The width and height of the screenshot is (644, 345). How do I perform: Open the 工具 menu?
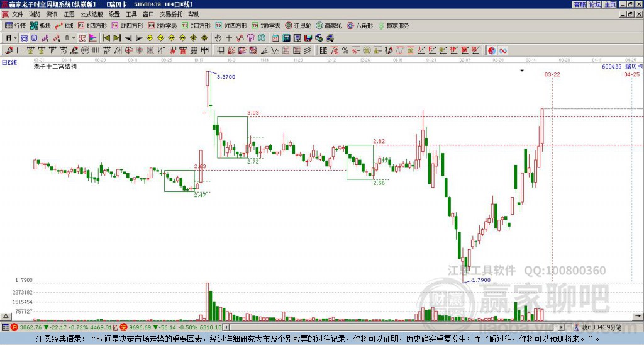coord(131,14)
